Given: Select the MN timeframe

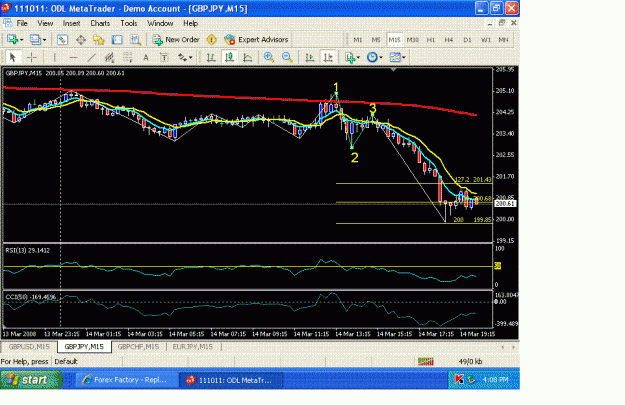Looking at the screenshot, I should [503, 40].
